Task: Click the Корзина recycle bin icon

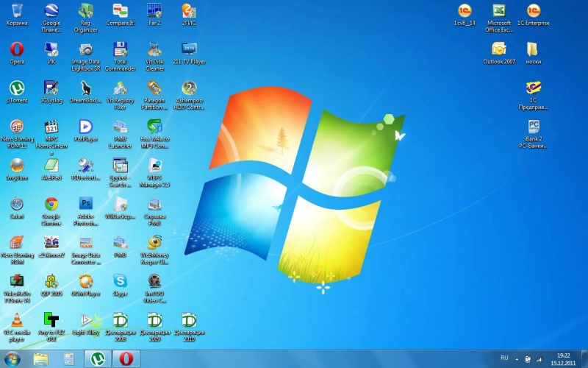Action: pyautogui.click(x=17, y=11)
